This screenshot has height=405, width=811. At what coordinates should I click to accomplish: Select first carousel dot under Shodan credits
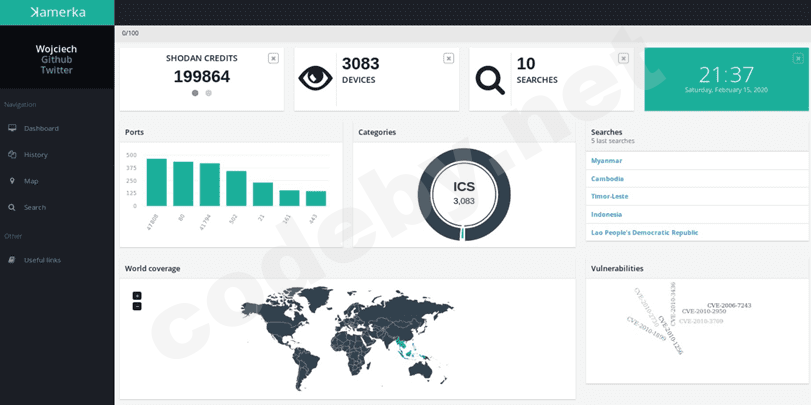tap(195, 93)
